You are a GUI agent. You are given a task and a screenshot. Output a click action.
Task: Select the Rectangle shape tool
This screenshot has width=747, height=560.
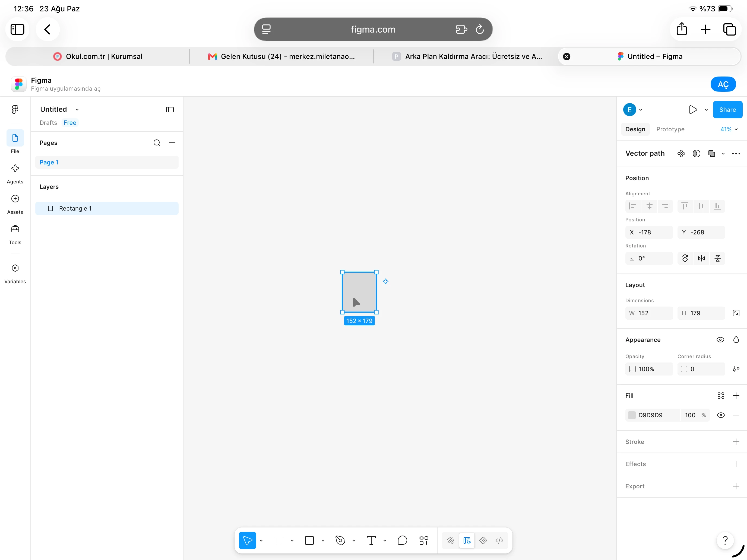pos(309,540)
